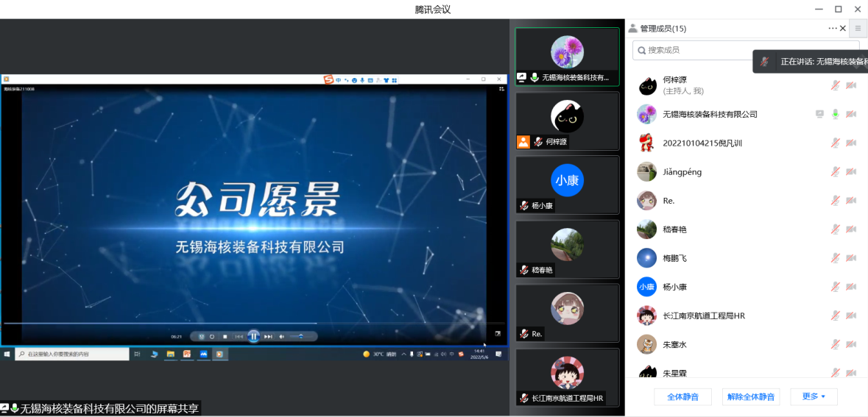Screen dimensions: 868x417
Task: Pause the shared video playback
Action: [253, 336]
